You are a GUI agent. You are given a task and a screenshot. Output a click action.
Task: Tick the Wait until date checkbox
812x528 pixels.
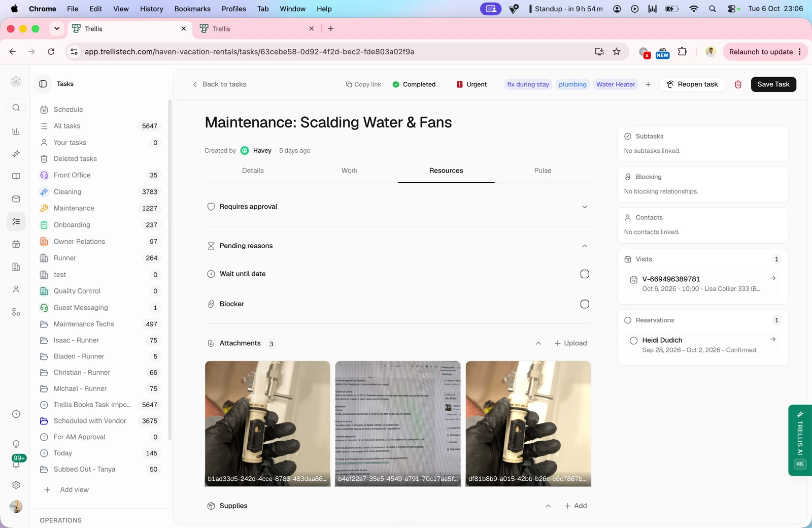tap(585, 274)
